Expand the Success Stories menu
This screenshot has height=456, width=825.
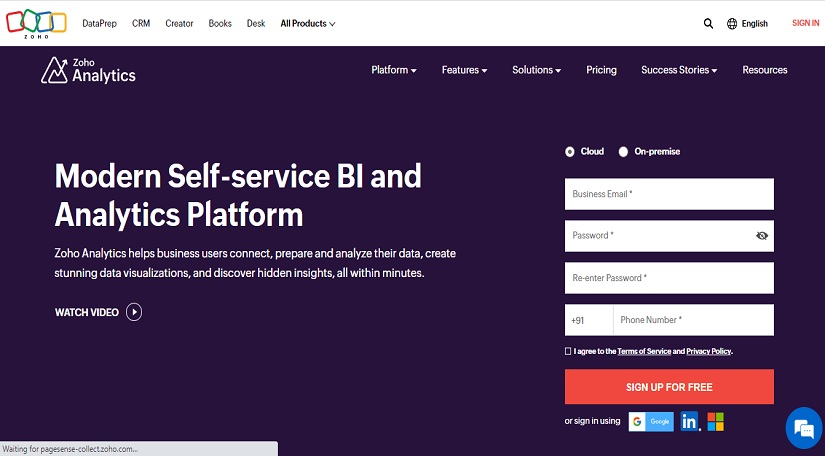point(679,70)
